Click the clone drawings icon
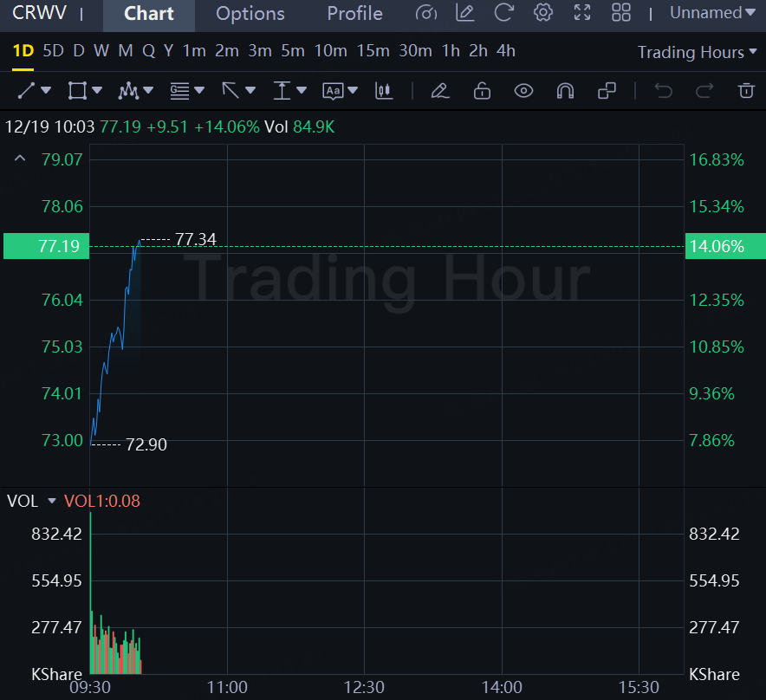 607,91
